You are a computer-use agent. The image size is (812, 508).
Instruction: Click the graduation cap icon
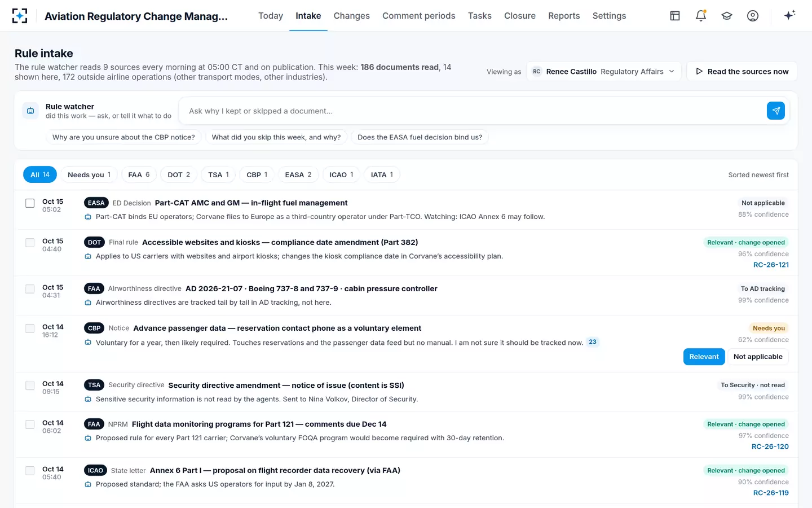point(727,16)
